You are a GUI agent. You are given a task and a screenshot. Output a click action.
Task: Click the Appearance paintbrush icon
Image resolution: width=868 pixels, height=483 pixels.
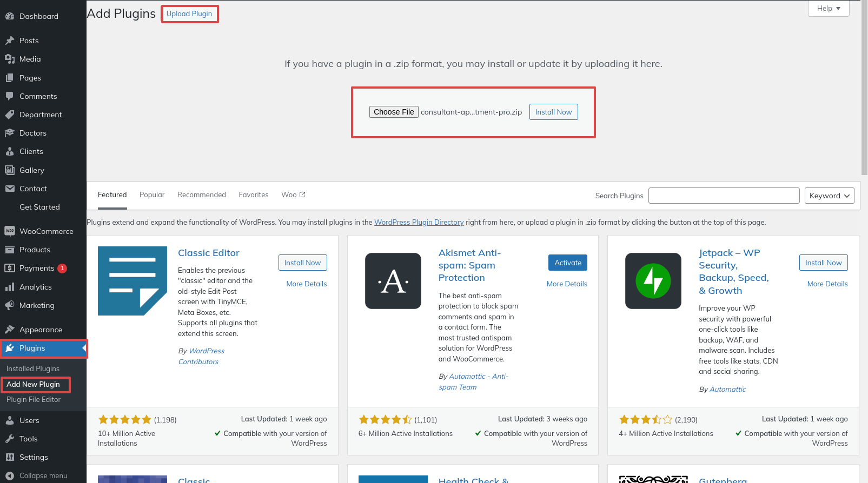tap(10, 330)
